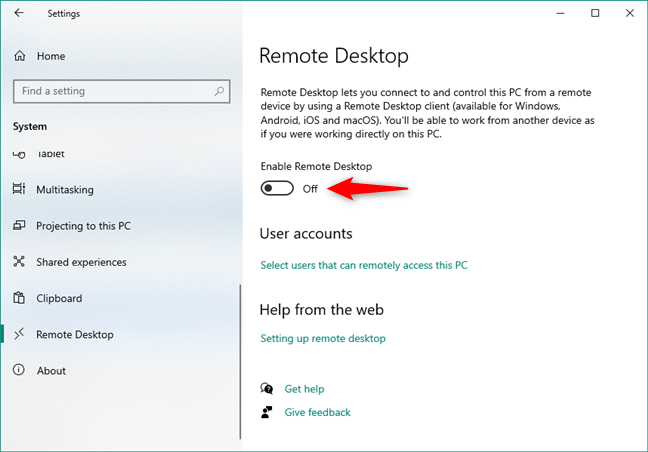
Task: Click the Help from the web heading
Action: [x=322, y=310]
